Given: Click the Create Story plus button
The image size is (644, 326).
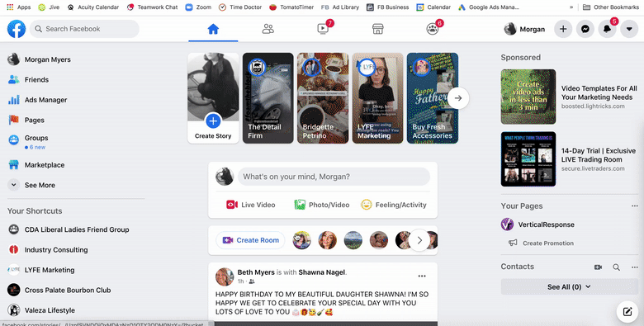Looking at the screenshot, I should (x=213, y=120).
